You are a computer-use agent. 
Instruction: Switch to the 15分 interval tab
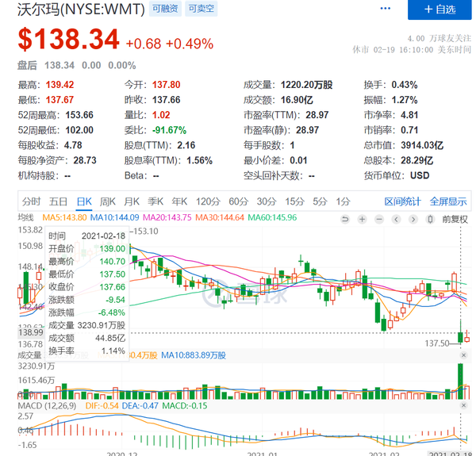(x=294, y=201)
